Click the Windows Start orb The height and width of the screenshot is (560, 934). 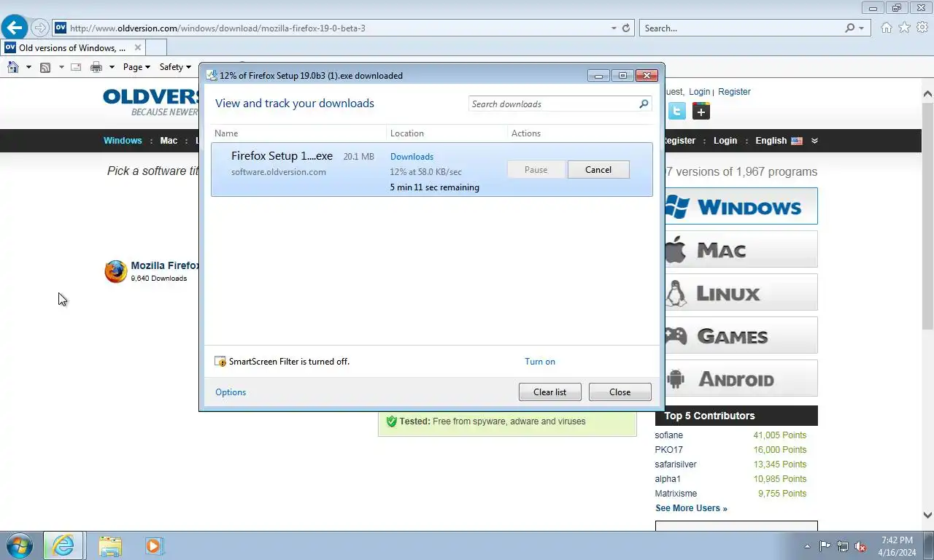19,545
